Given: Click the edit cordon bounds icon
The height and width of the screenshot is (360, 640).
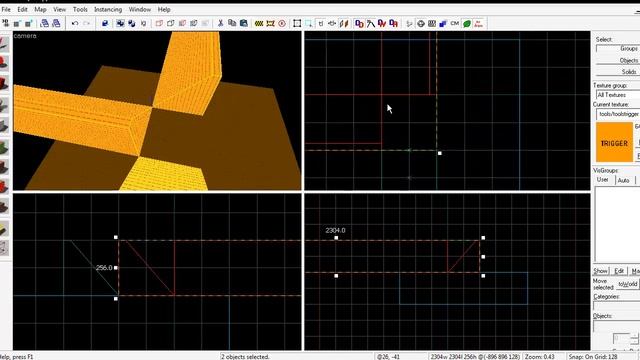Looking at the screenshot, I should 270,23.
